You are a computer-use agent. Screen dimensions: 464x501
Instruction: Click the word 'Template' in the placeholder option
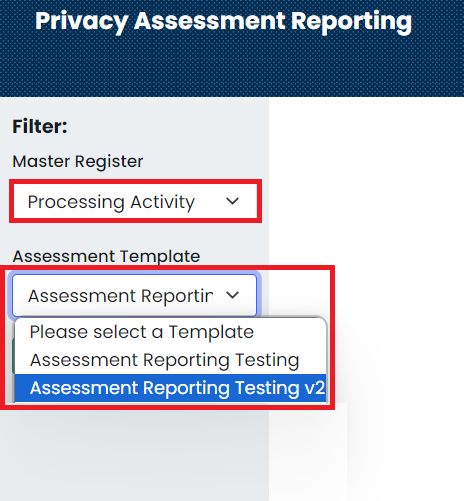(x=211, y=332)
